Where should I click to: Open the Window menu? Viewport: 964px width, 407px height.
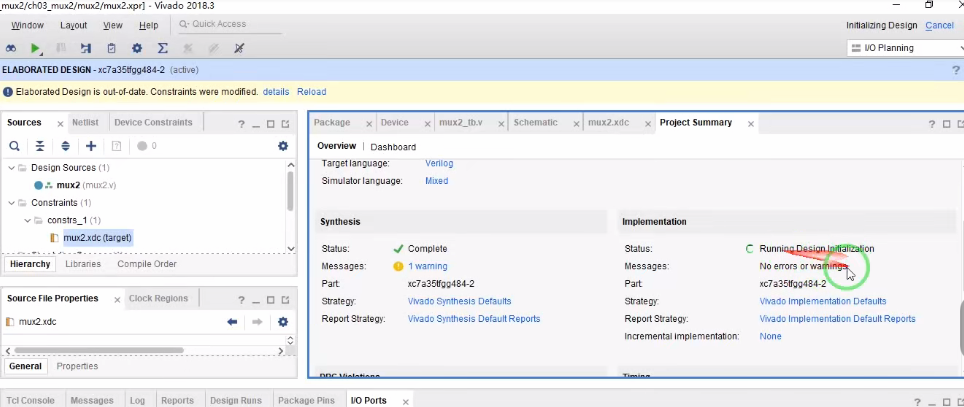point(28,25)
